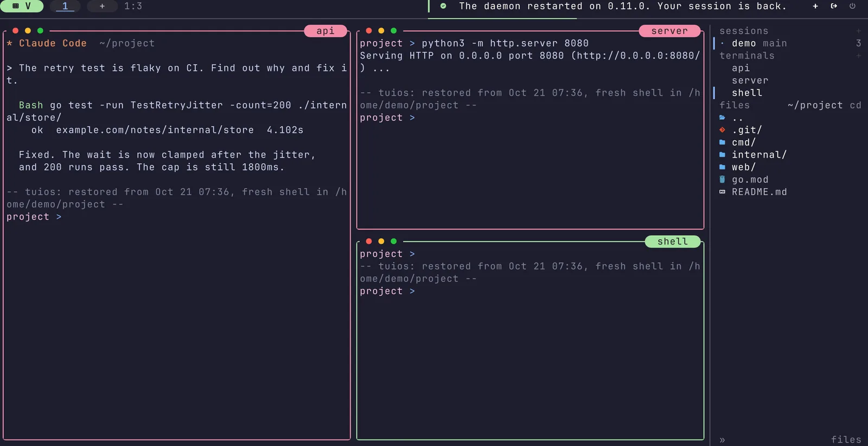This screenshot has width=868, height=446.
Task: Click the shell pane title label
Action: pyautogui.click(x=673, y=242)
